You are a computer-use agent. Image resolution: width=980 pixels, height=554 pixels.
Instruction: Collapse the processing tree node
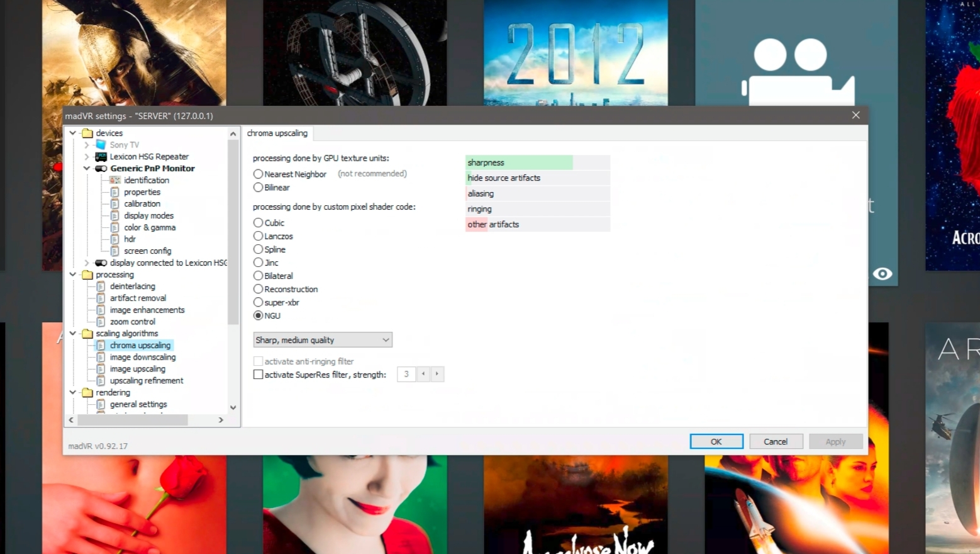(73, 274)
